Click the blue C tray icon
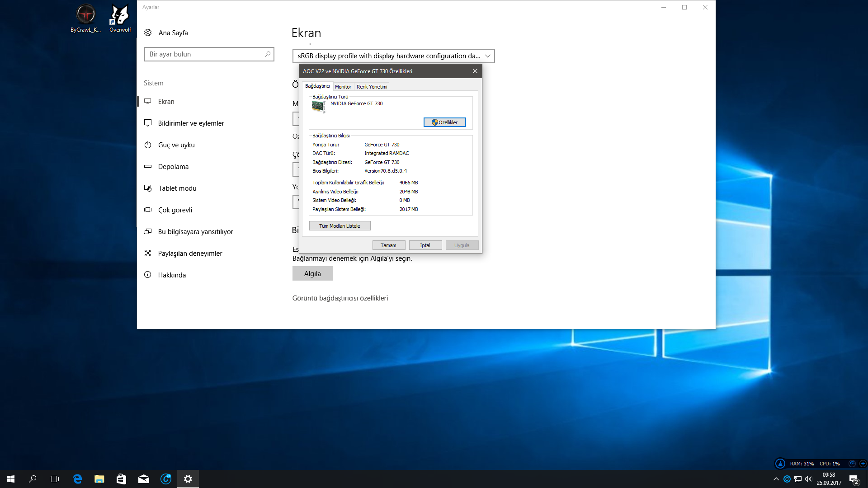Image resolution: width=868 pixels, height=488 pixels. click(787, 479)
